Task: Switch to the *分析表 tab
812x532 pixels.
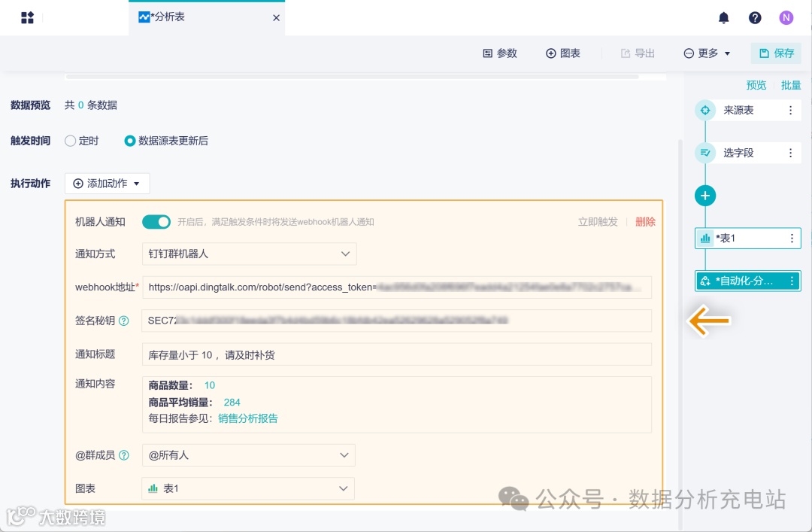Action: [208, 17]
